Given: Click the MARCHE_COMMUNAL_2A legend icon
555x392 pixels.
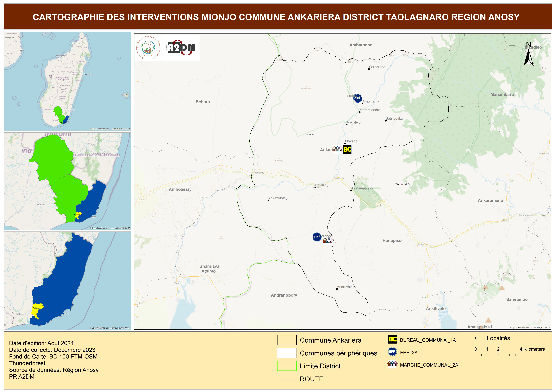Looking at the screenshot, I should pyautogui.click(x=392, y=364).
